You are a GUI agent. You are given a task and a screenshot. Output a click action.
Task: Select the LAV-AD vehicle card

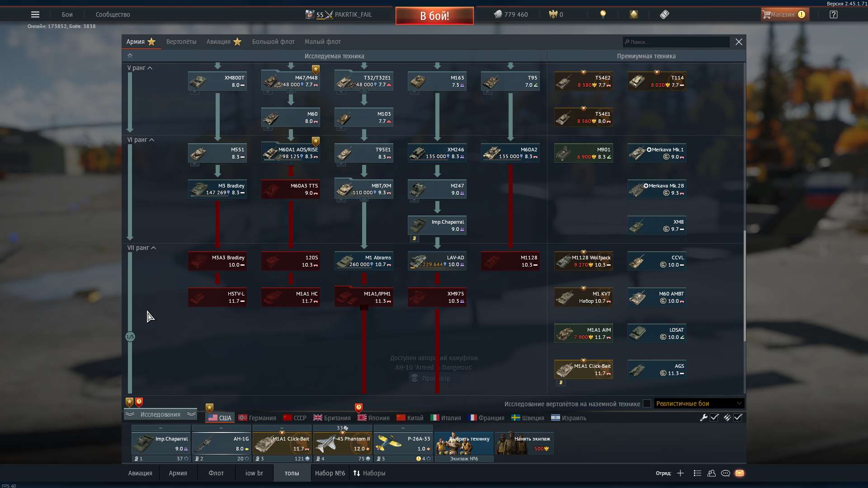click(437, 261)
